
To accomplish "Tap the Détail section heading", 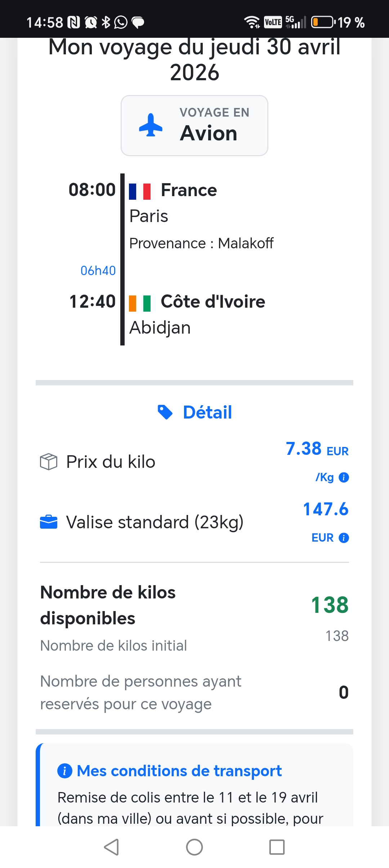I will click(207, 412).
